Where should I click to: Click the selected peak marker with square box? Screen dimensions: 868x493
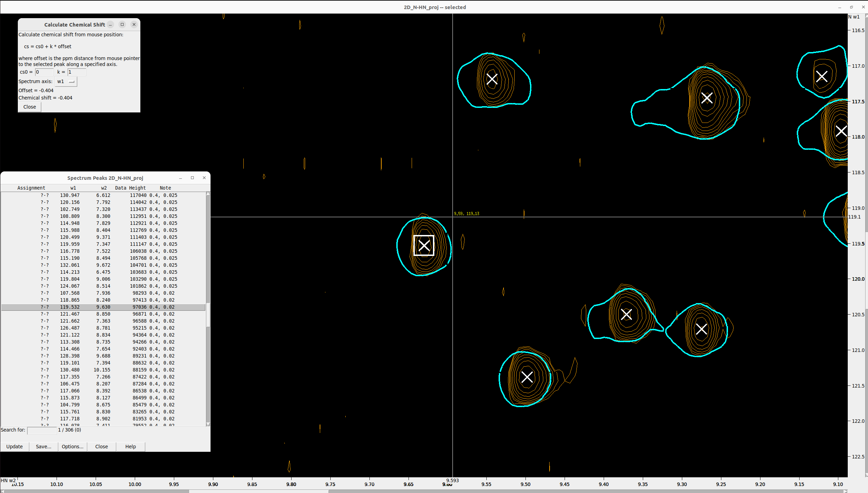[x=424, y=245]
